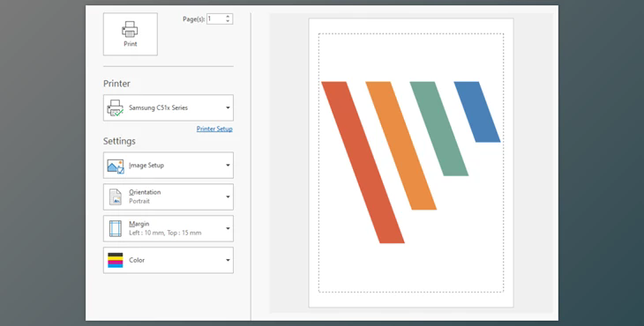Decrease the page count with the down arrow

[228, 21]
